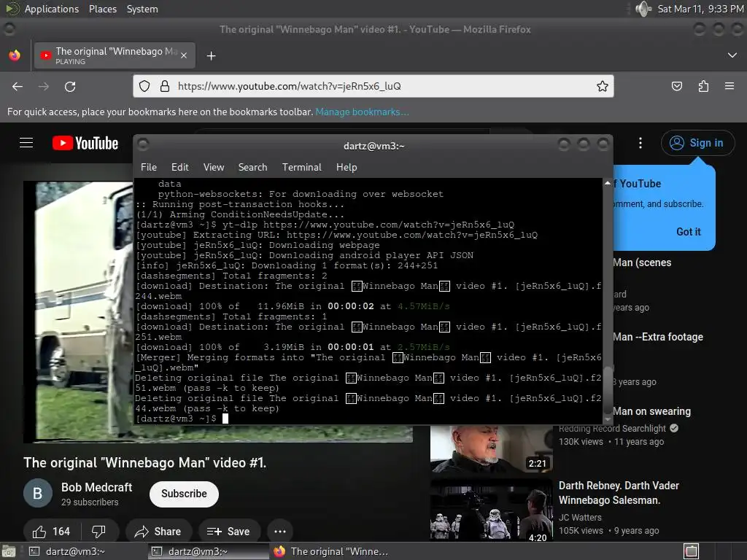Open the terminal Search menu
The image size is (747, 560).
(x=252, y=167)
